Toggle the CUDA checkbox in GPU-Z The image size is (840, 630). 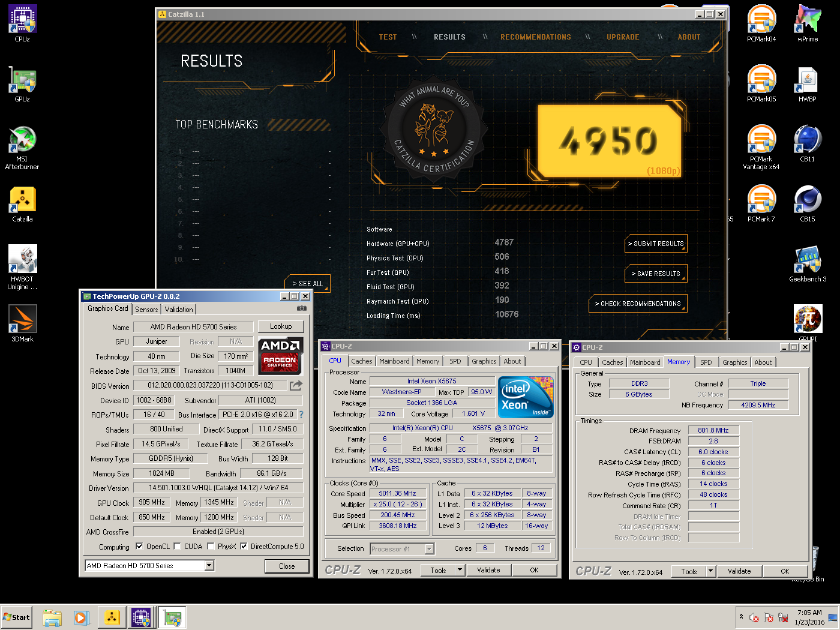tap(177, 547)
